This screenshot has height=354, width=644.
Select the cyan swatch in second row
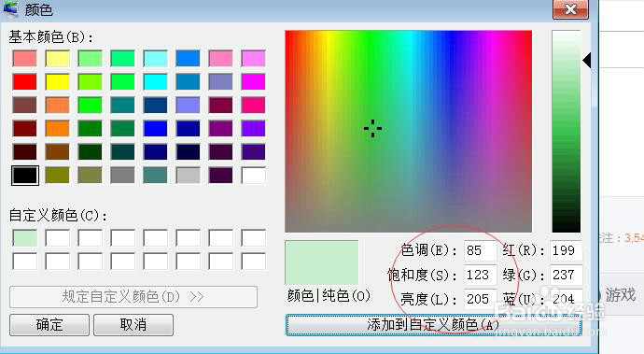pyautogui.click(x=155, y=82)
